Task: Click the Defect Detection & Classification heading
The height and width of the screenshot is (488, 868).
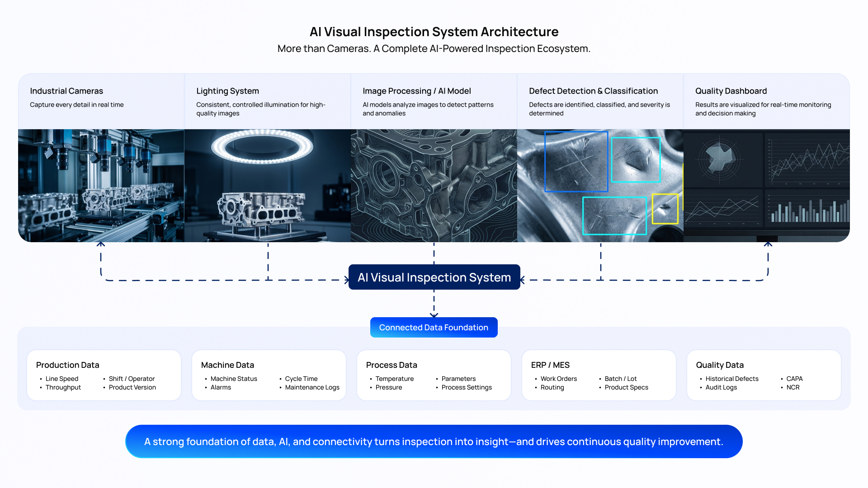Action: [x=593, y=91]
